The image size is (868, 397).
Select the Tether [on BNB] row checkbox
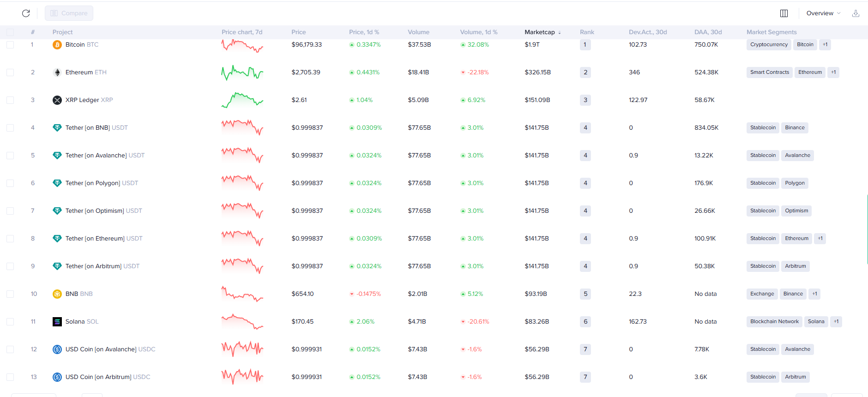10,128
